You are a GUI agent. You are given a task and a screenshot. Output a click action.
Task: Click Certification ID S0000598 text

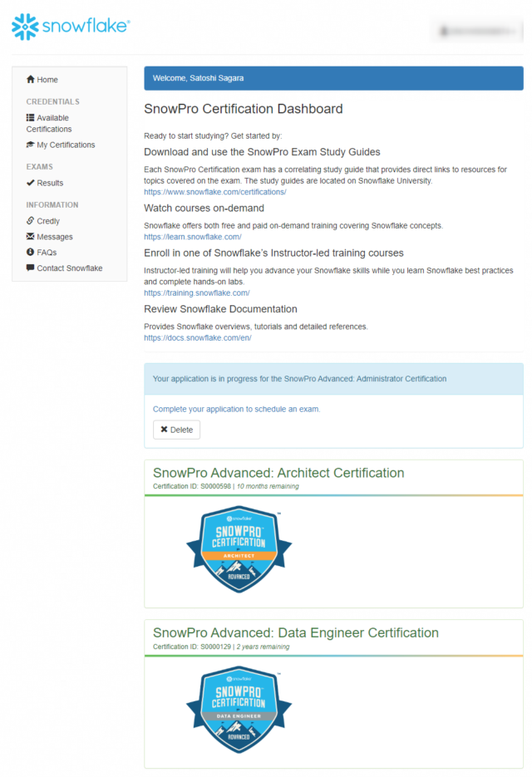tap(192, 486)
